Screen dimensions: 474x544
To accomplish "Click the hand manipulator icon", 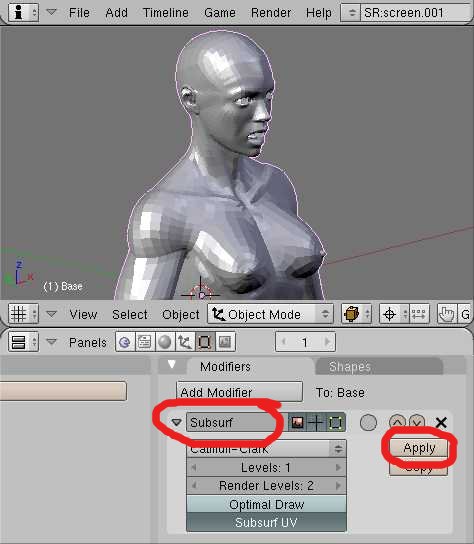I will (446, 314).
